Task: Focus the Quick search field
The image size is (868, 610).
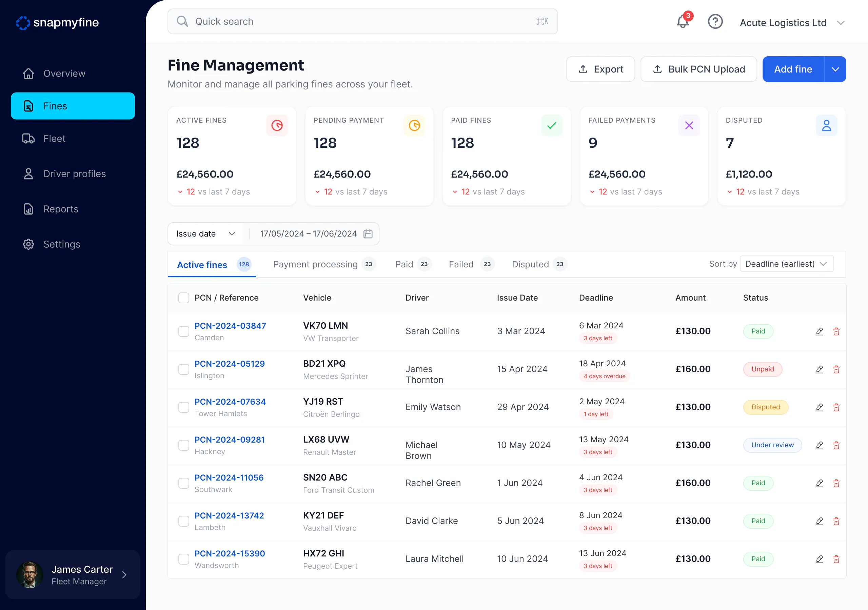Action: tap(362, 22)
